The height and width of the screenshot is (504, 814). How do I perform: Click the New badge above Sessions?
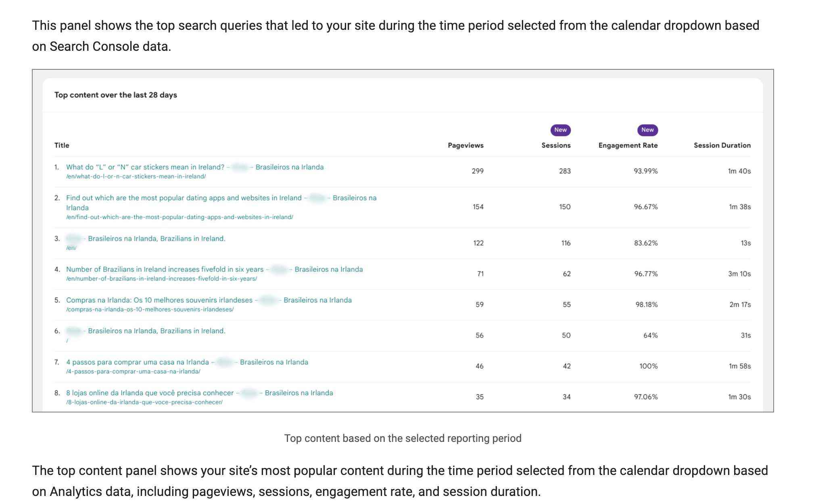[560, 130]
